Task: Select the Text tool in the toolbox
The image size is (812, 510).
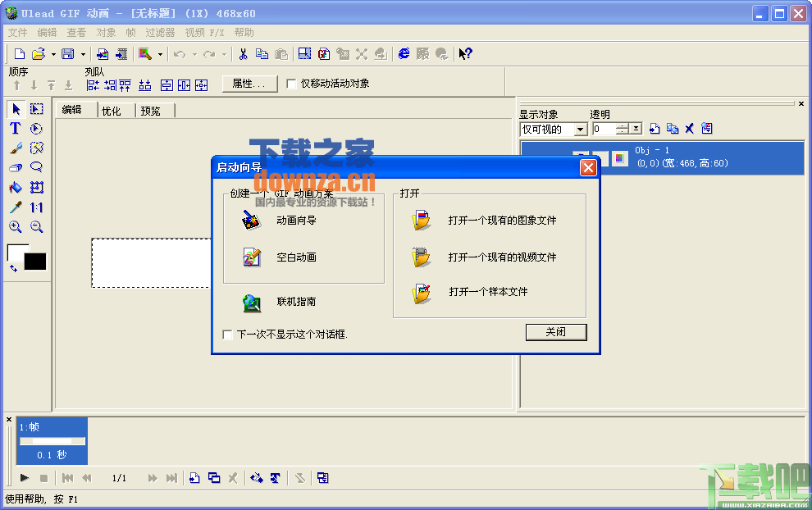Action: tap(15, 129)
